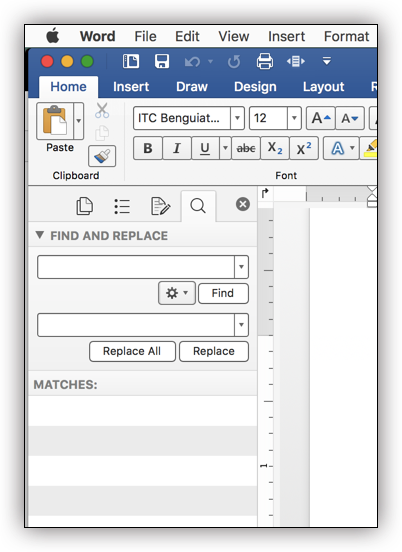Screen dimensions: 402x552
Task: Open the search field history dropdown
Action: (x=241, y=267)
